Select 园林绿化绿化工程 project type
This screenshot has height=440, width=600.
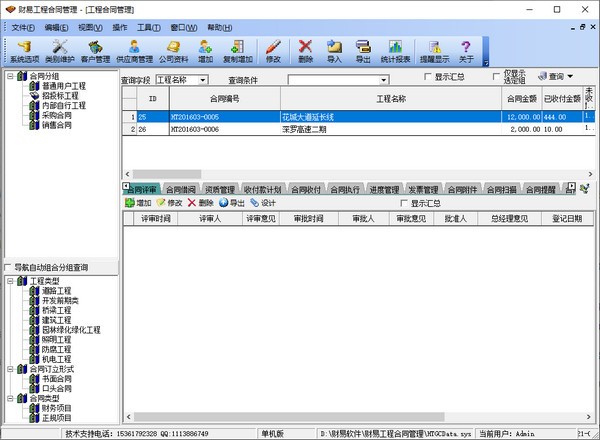point(71,330)
